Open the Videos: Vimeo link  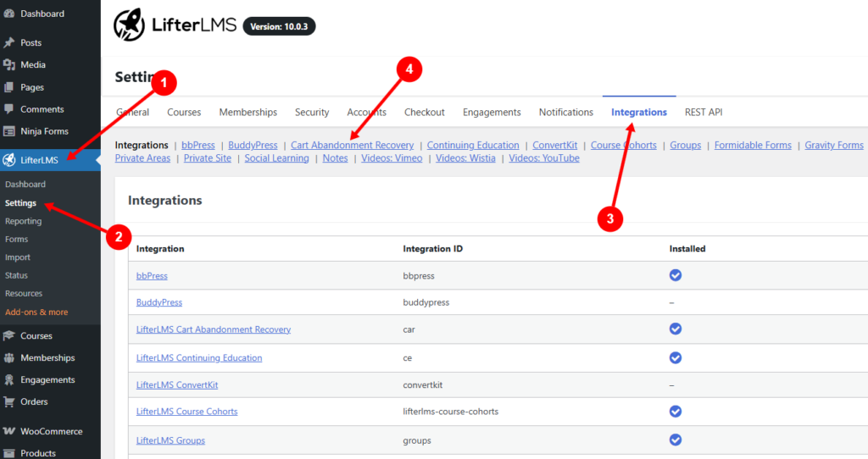point(392,158)
